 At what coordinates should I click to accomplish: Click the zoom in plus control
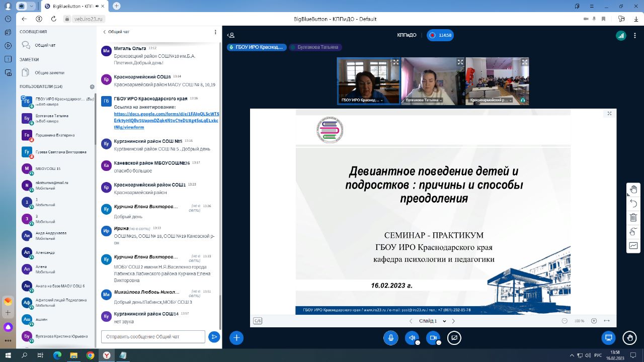tap(594, 321)
